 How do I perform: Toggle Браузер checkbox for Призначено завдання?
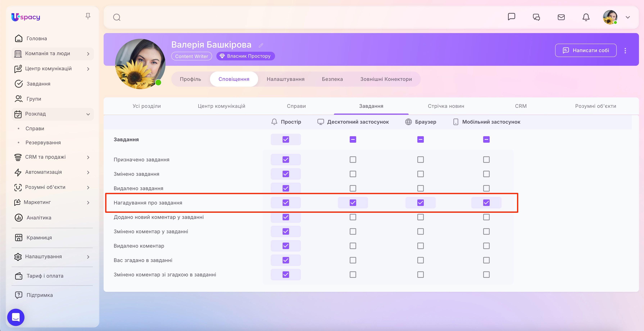[x=421, y=159]
